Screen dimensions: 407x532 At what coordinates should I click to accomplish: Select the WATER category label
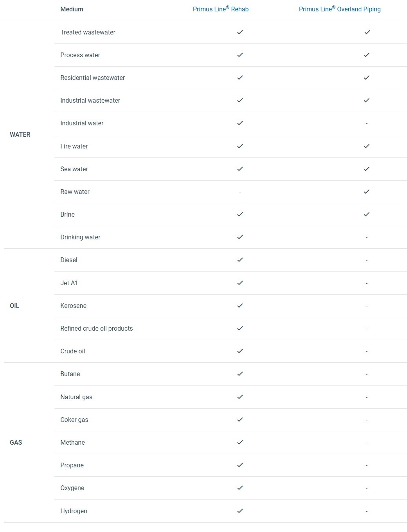pos(20,134)
